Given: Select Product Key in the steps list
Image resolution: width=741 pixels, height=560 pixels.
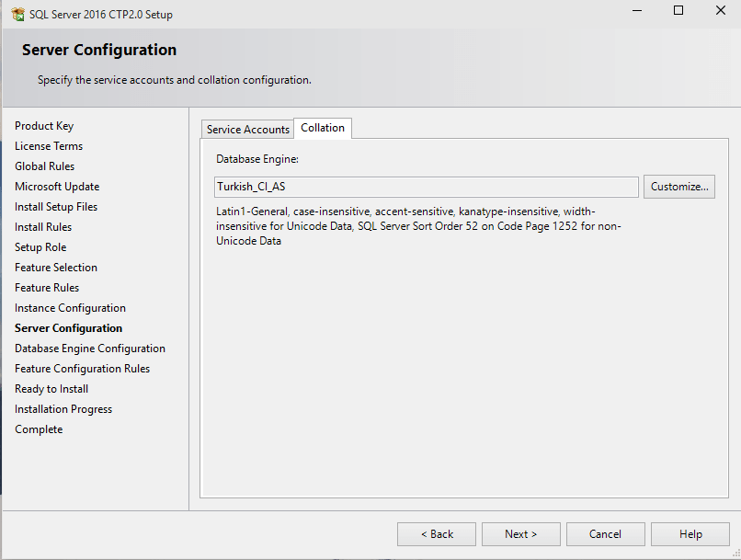Looking at the screenshot, I should [x=44, y=126].
